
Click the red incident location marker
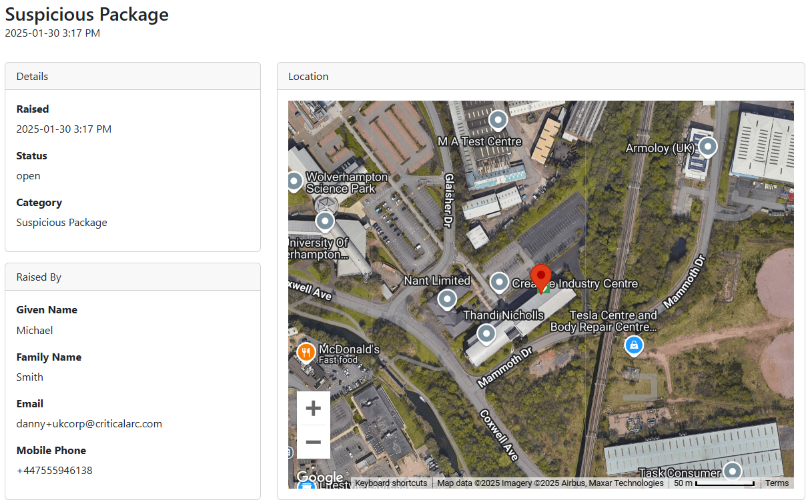coord(541,278)
